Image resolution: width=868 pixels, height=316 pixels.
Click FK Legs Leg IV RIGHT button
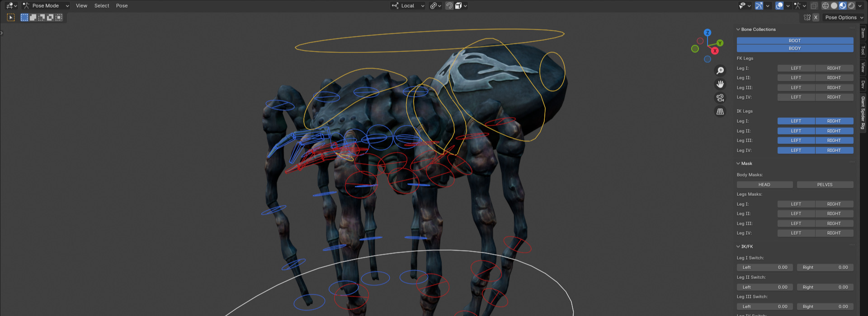point(834,97)
